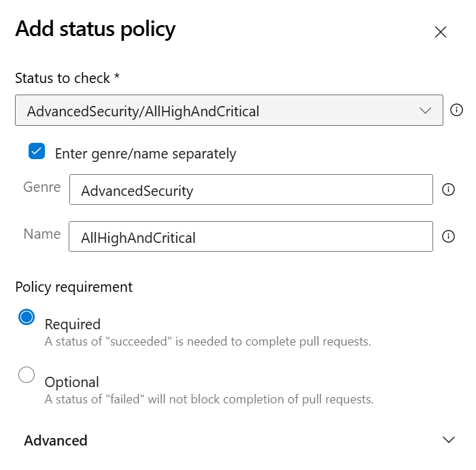Click the AdvancedSecurity/AllHighAndCritical combo box text
Image resolution: width=476 pixels, height=470 pixels.
[x=143, y=111]
